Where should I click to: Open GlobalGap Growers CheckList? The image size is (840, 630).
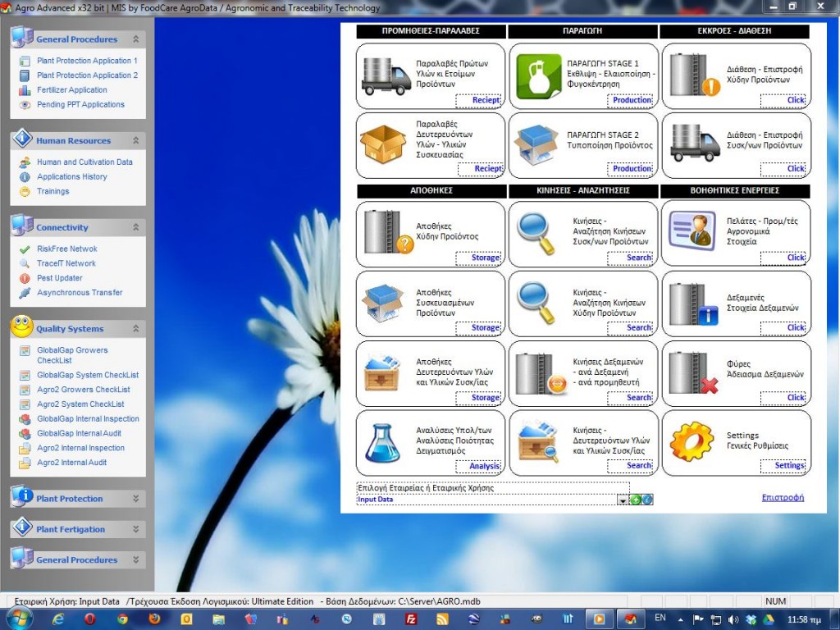[x=72, y=354]
